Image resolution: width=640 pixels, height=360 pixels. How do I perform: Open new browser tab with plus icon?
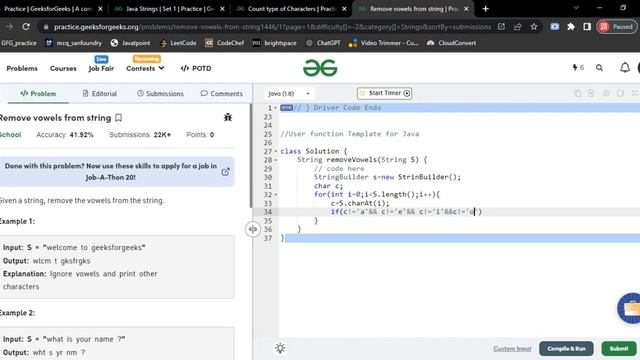485,9
